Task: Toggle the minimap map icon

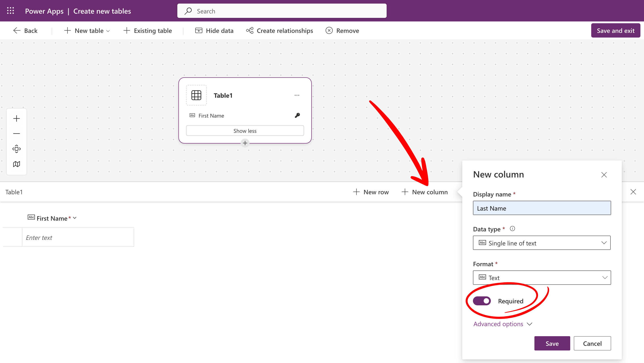Action: point(17,164)
